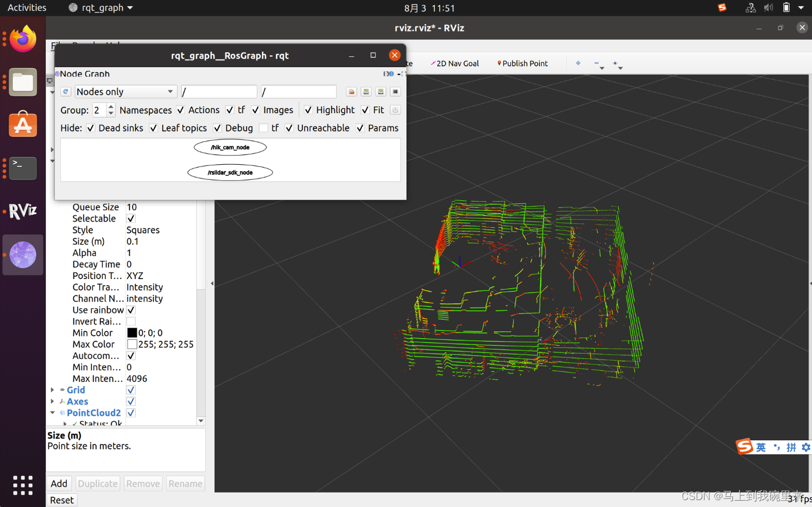Toggle the Selectable checkbox in RViz
This screenshot has height=507, width=812.
click(131, 219)
